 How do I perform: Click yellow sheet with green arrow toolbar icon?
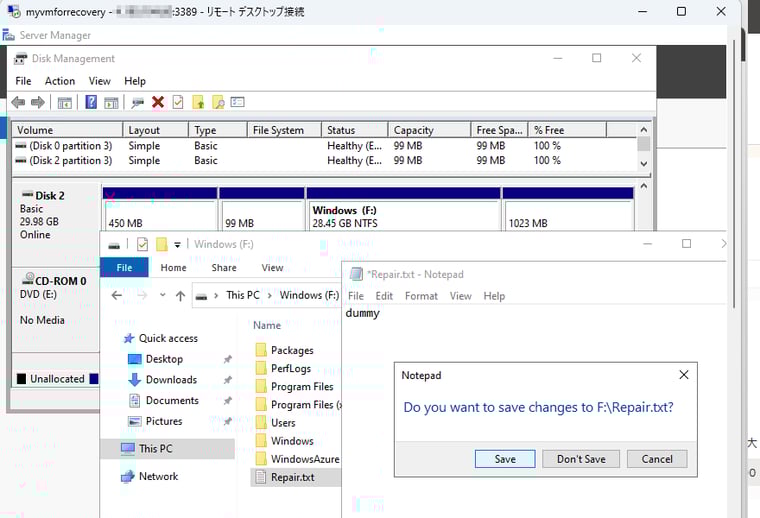(198, 102)
